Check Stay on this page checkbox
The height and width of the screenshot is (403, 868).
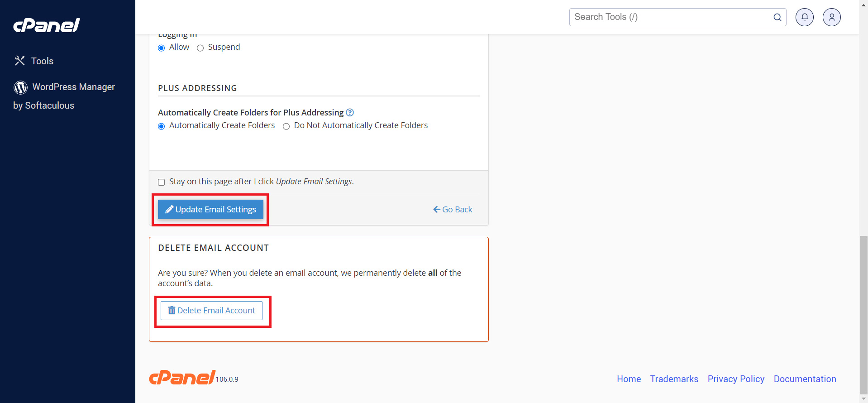(x=161, y=182)
